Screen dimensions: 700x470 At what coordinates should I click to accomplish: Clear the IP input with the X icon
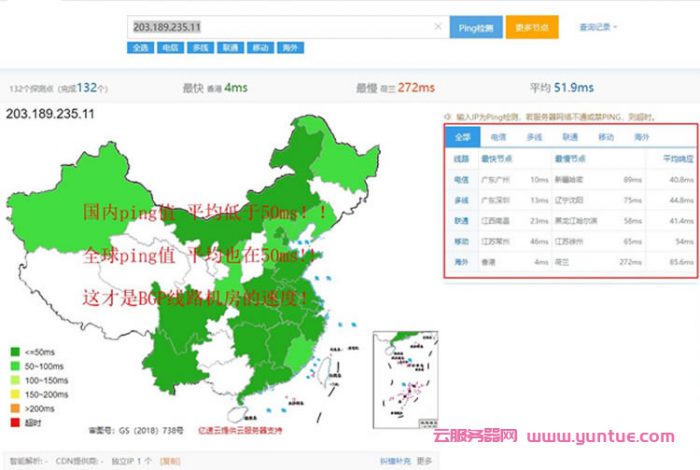pyautogui.click(x=437, y=27)
